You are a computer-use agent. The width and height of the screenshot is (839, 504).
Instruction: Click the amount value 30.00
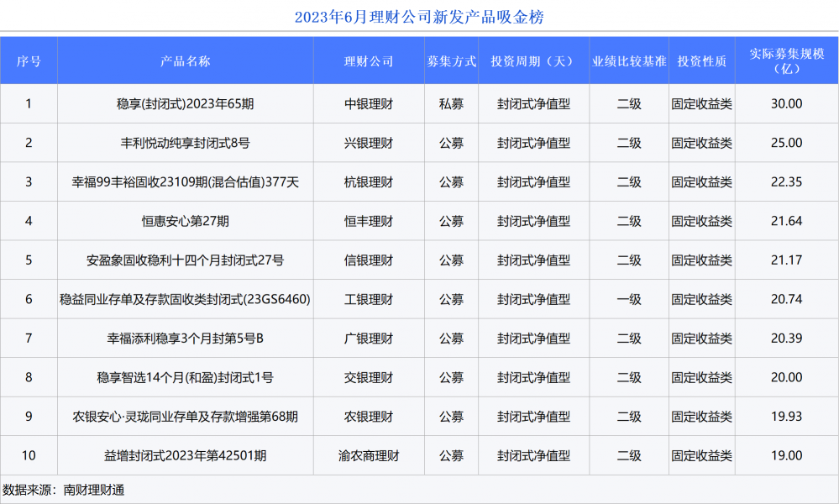click(x=787, y=104)
